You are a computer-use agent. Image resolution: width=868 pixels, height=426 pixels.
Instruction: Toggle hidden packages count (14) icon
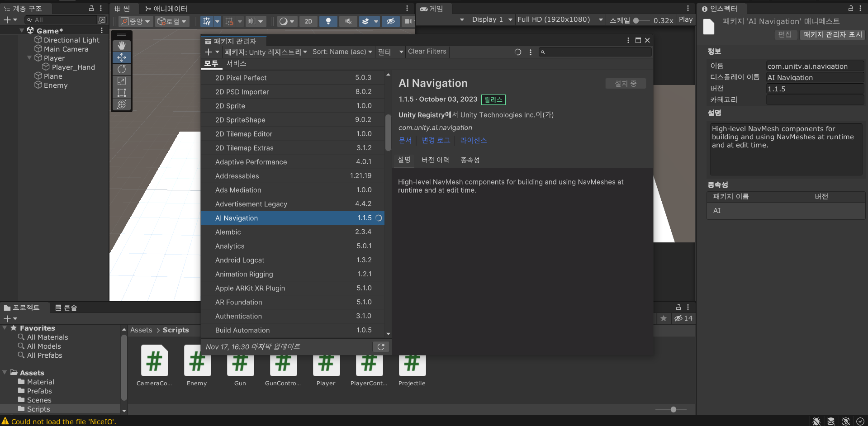(x=683, y=318)
